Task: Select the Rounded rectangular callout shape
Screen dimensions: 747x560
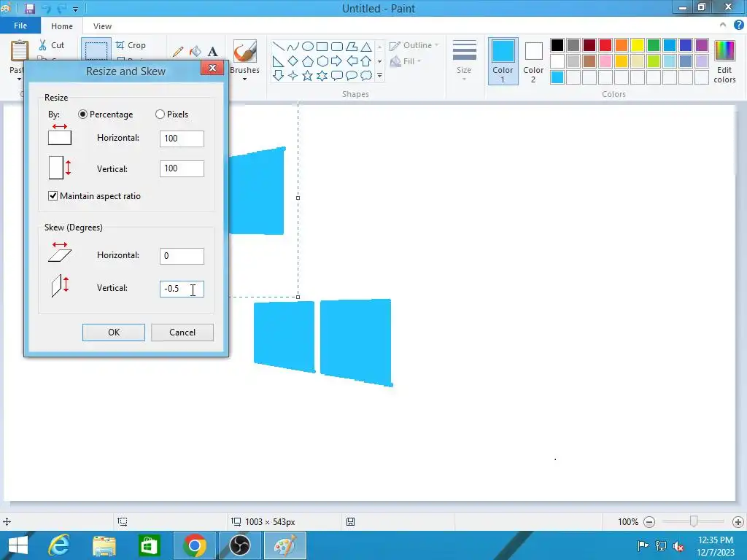Action: (337, 75)
